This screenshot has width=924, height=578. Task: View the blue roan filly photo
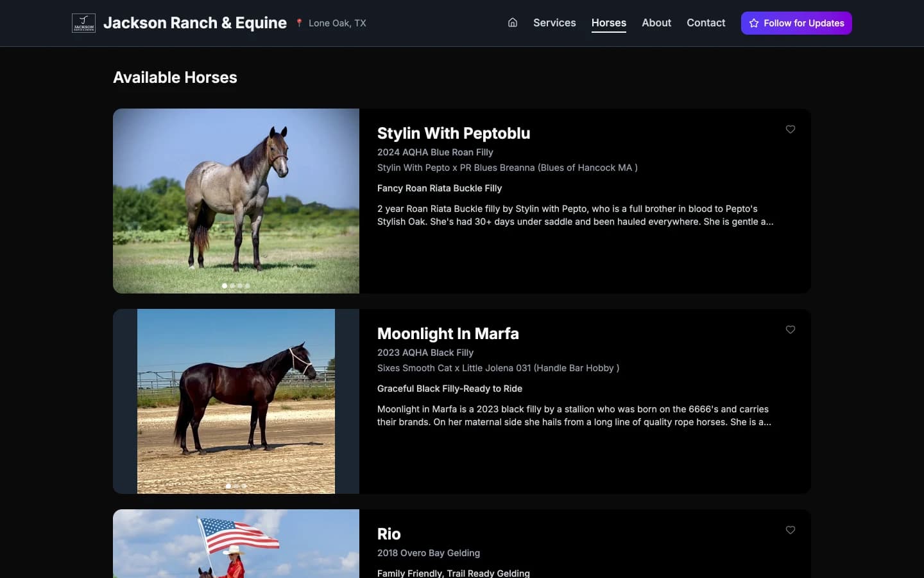pos(236,201)
